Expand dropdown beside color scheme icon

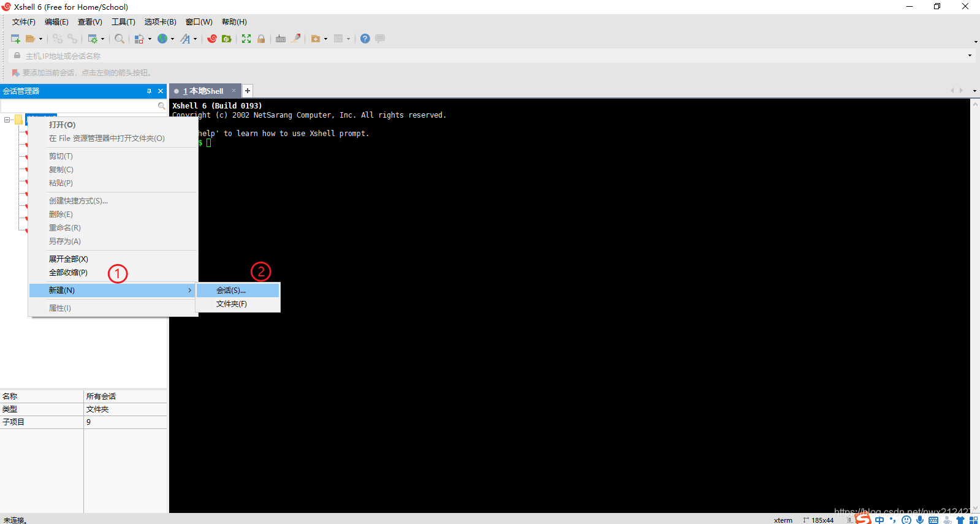pyautogui.click(x=150, y=39)
